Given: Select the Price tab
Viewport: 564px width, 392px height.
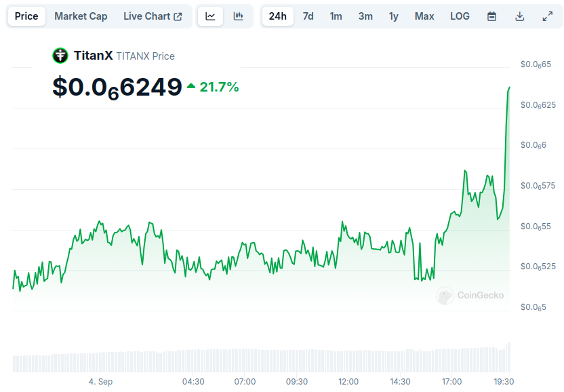Looking at the screenshot, I should [26, 16].
